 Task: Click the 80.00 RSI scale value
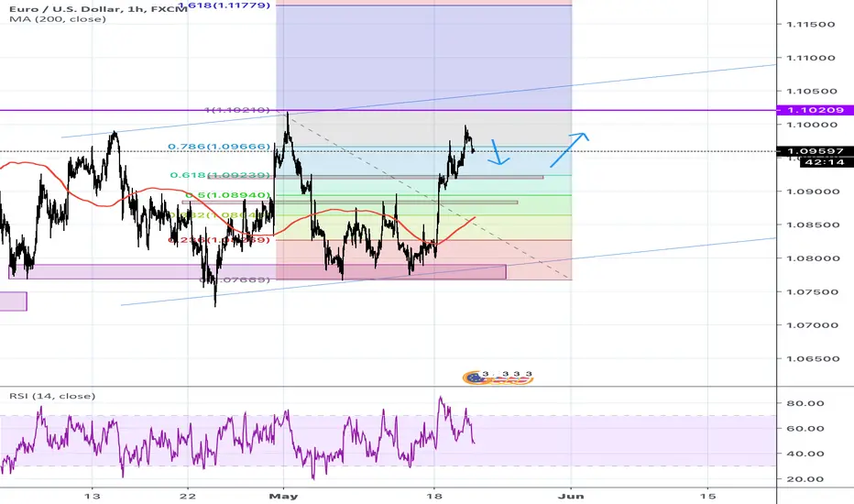[x=805, y=404]
